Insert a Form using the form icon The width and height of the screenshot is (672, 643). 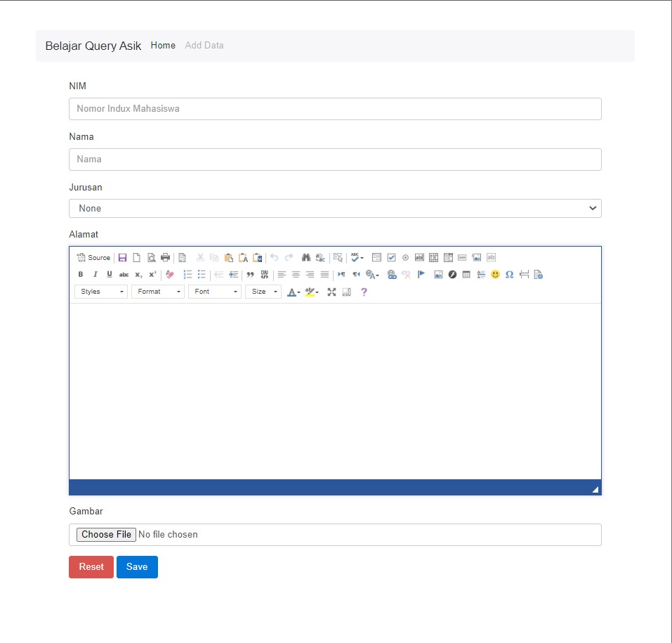[x=376, y=257]
